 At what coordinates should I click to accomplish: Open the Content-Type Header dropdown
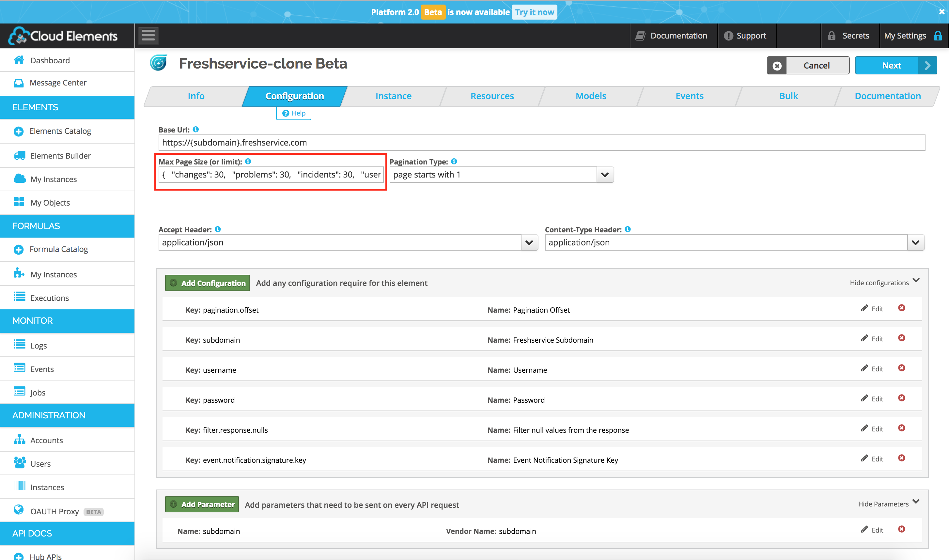[915, 243]
